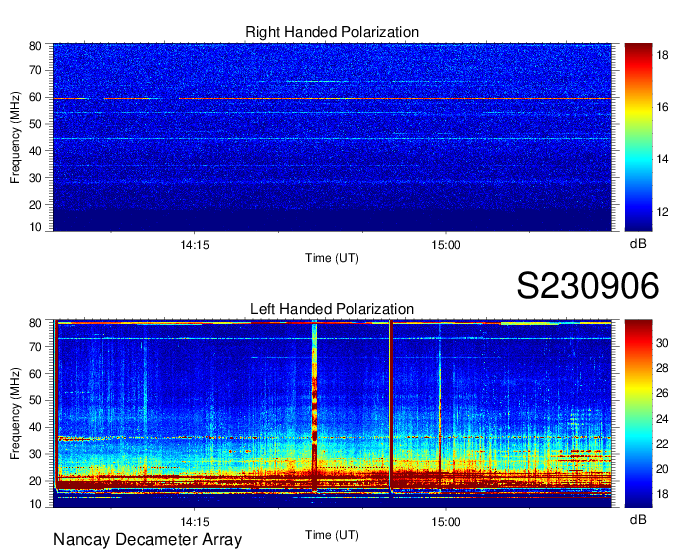Click the dB unit label of Right Handed colorbar
Screen dimensions: 680x552
(x=638, y=244)
